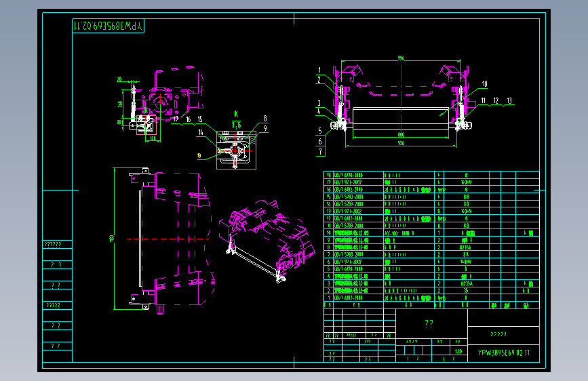Select the 800 dimension on the front view
The height and width of the screenshot is (381, 588).
[401, 135]
